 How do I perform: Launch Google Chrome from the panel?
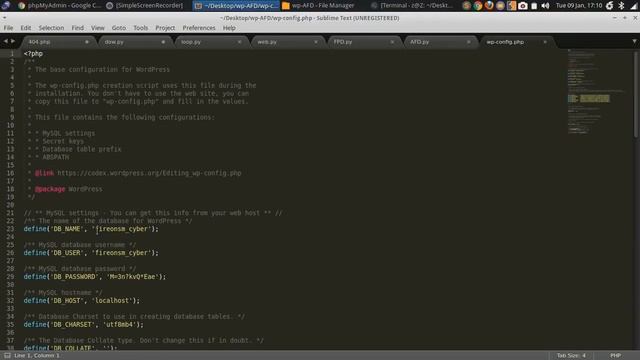[x=478, y=6]
